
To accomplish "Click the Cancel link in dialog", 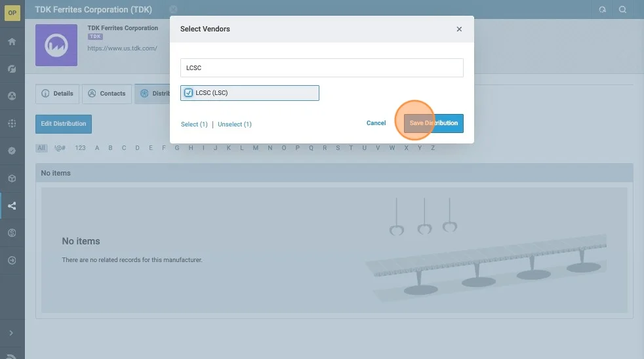I will click(376, 123).
